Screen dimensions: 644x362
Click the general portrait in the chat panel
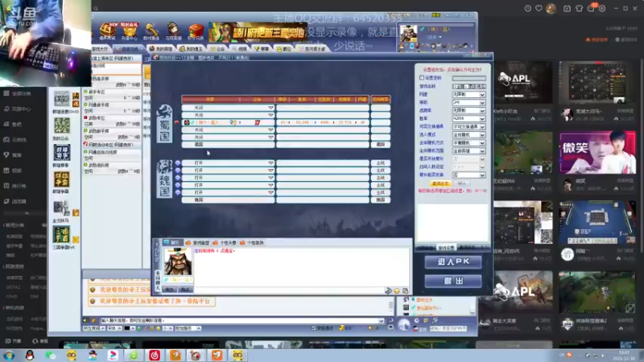click(178, 261)
